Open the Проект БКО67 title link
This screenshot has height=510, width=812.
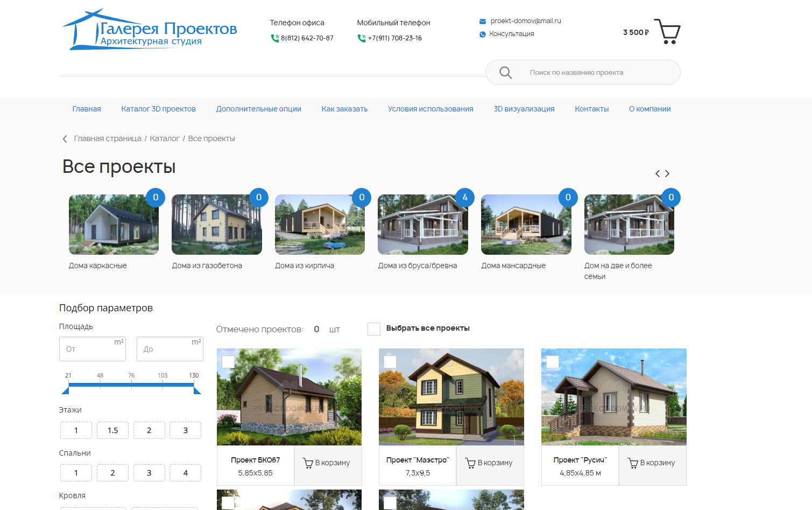pos(256,460)
